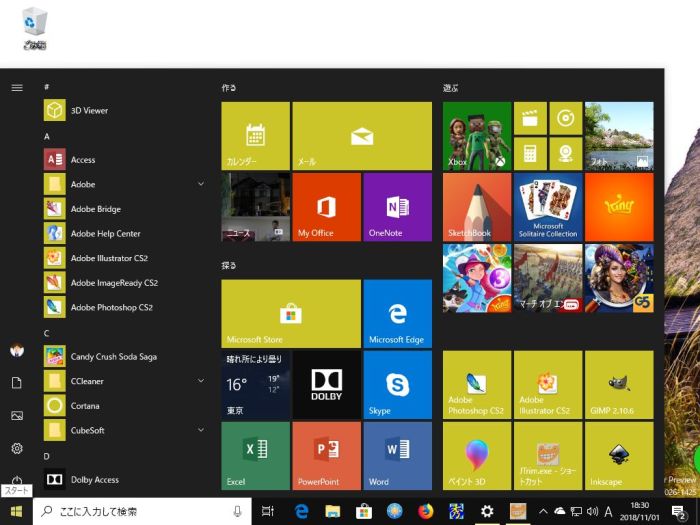Launch Excel from the tiles

(x=255, y=455)
